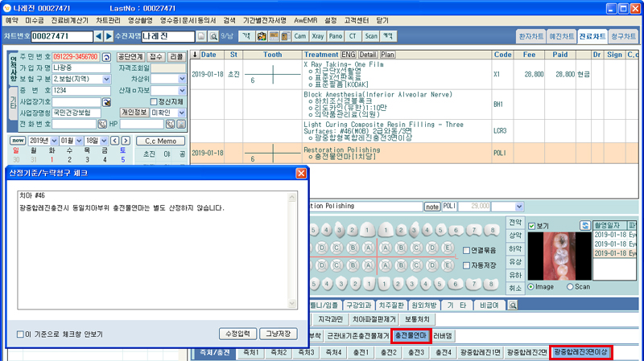Open the 보험구분 insurance type dropdown

(x=105, y=80)
